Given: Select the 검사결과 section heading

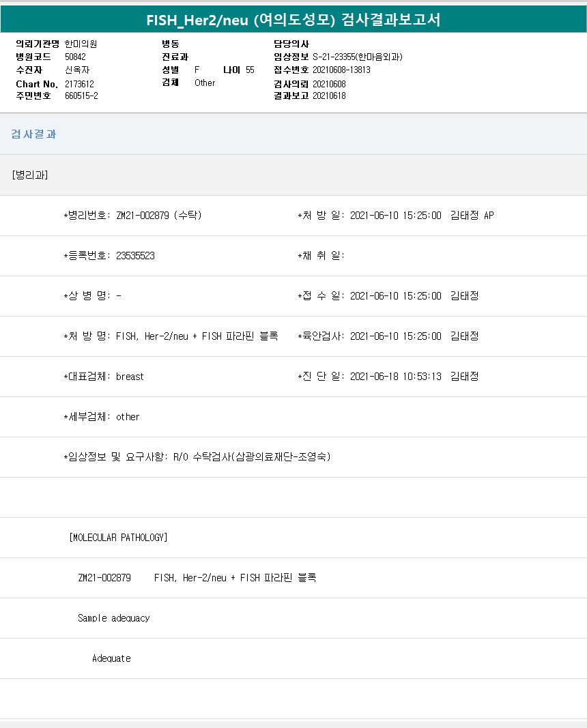Looking at the screenshot, I should (x=33, y=134).
